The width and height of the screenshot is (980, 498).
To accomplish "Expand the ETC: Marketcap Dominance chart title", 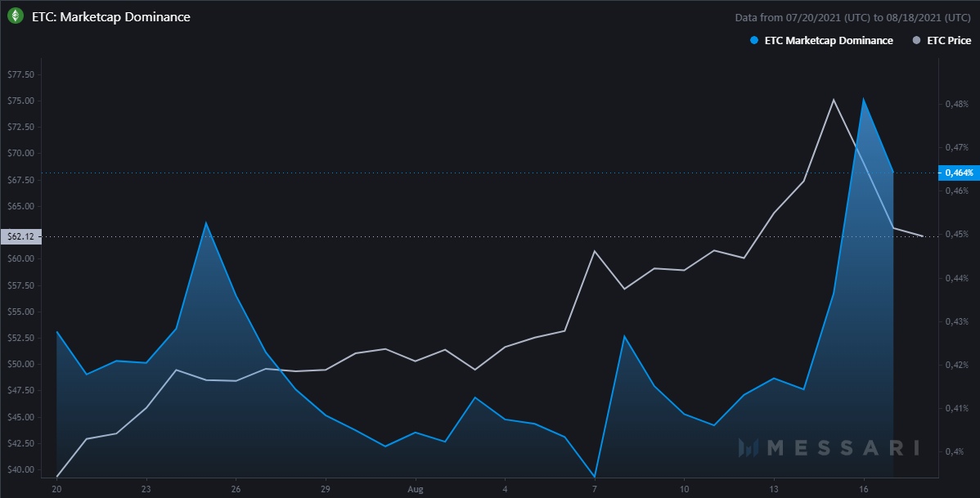I will 110,16.
